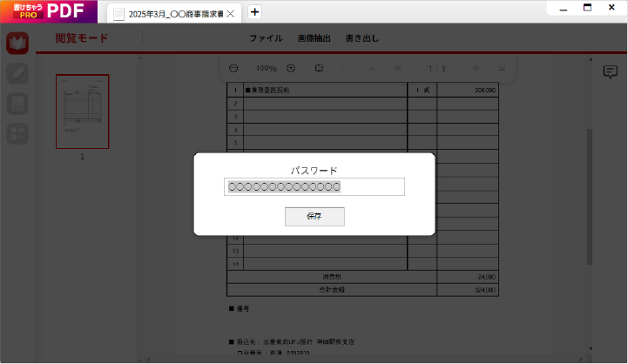The image size is (628, 364).
Task: Click the ■業務委託契約 table cell
Action: click(325, 91)
